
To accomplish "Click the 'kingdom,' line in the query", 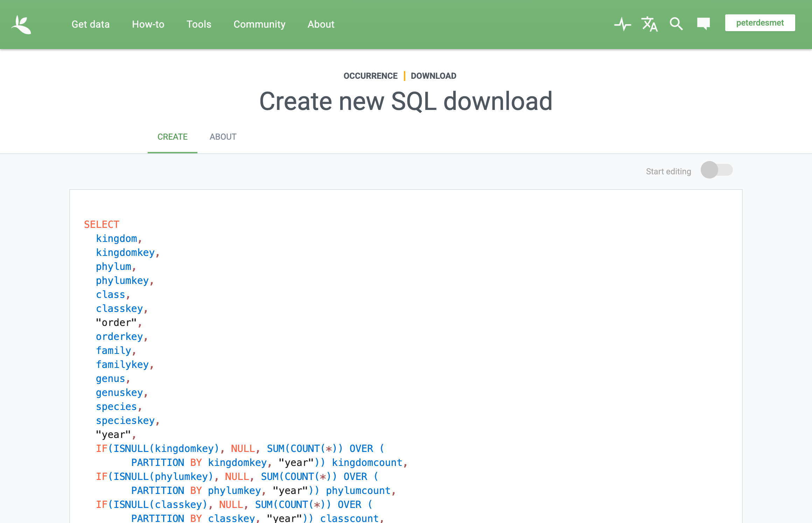I will click(x=119, y=238).
